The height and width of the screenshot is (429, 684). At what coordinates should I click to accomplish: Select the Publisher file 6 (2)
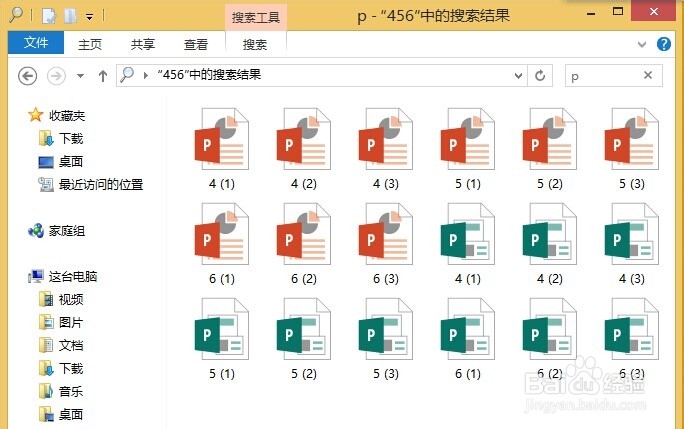click(550, 339)
